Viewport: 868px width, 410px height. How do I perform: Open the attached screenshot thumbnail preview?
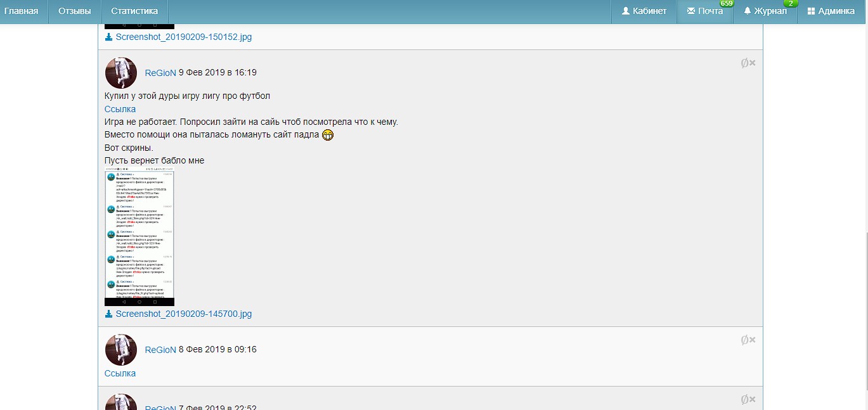139,238
